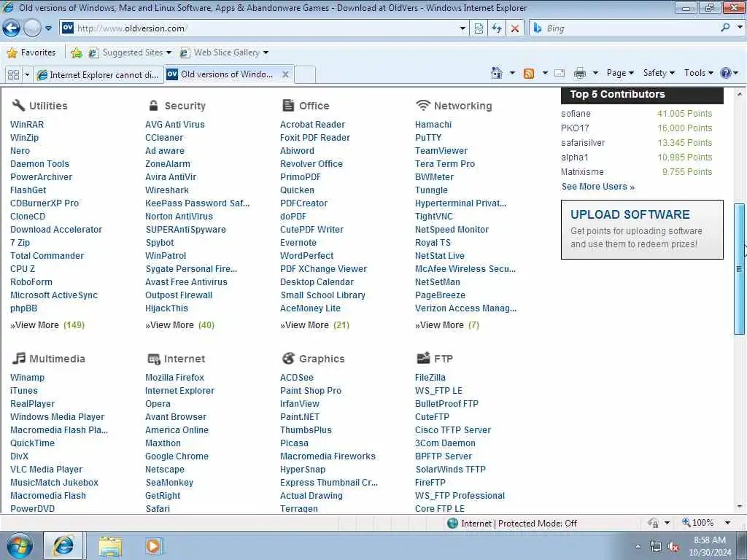Viewport: 747px width, 560px height.
Task: Open the Windows Media Player taskbar icon
Action: pyautogui.click(x=154, y=546)
